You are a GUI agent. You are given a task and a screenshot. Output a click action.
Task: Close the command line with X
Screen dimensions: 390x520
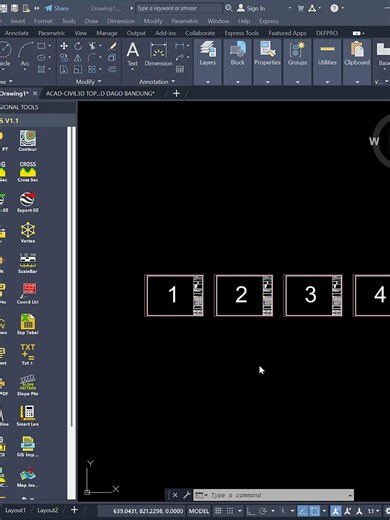[x=175, y=495]
